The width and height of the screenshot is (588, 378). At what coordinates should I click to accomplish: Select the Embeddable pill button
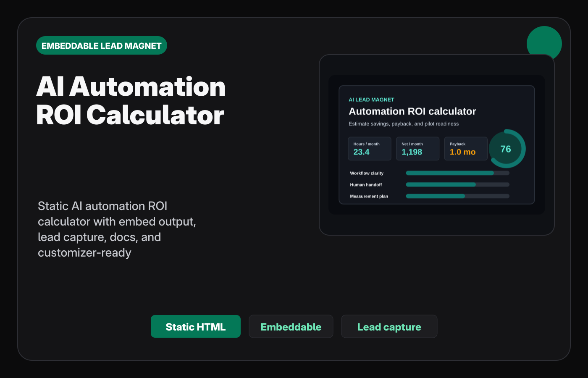(291, 326)
